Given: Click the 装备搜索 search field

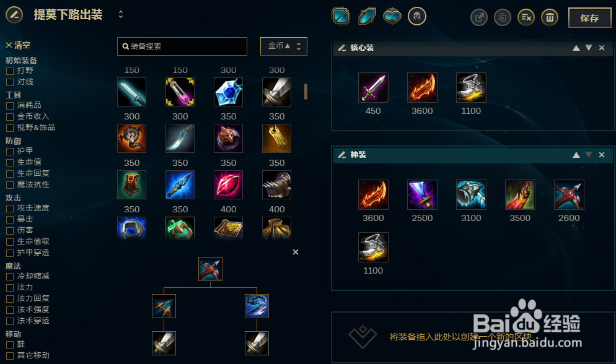Looking at the screenshot, I should click(x=182, y=46).
